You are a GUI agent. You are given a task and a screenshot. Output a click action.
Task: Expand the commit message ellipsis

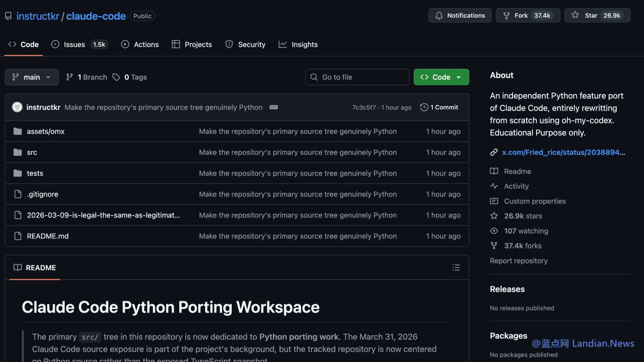pyautogui.click(x=274, y=107)
